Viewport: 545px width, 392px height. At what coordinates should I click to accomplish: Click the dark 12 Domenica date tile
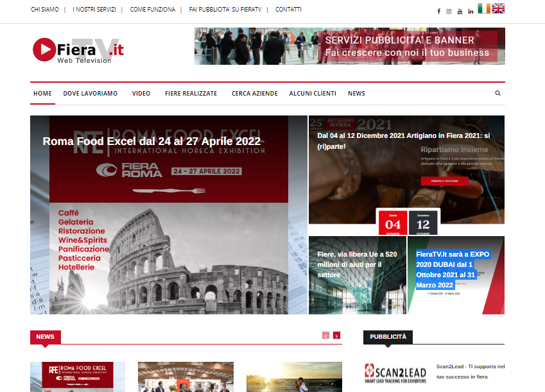[x=423, y=223]
